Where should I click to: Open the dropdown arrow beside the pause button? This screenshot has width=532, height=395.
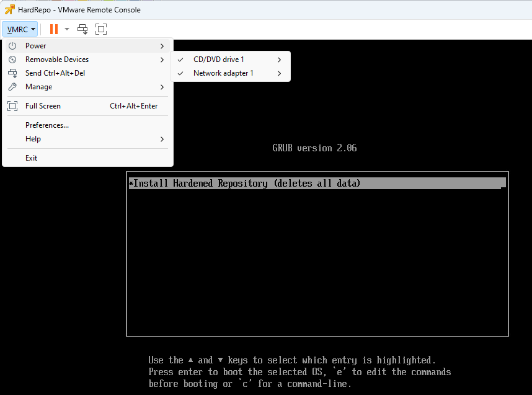tap(66, 29)
